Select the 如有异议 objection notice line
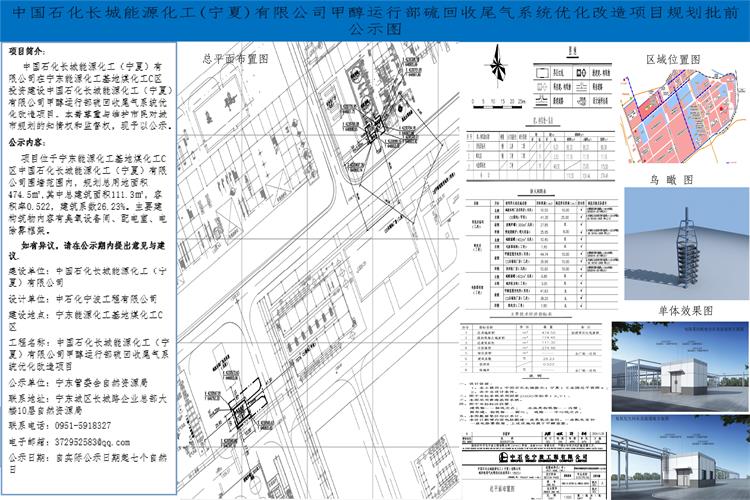 pos(87,250)
